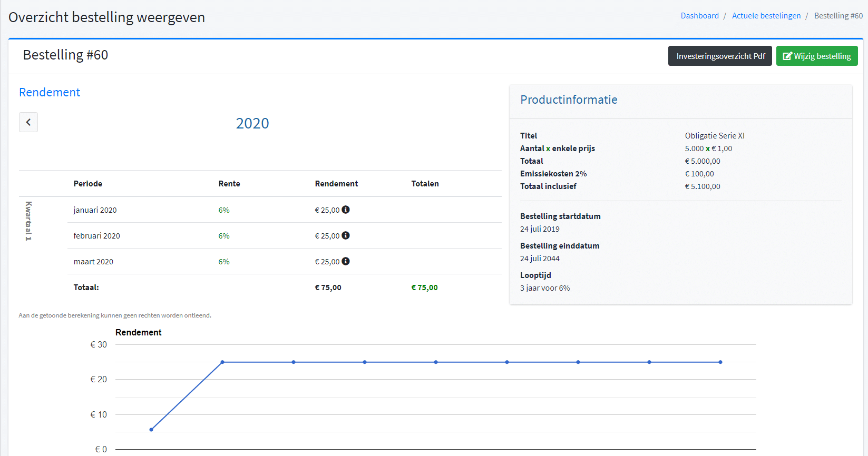868x456 pixels.
Task: Click Totaal: row label in table
Action: click(86, 288)
